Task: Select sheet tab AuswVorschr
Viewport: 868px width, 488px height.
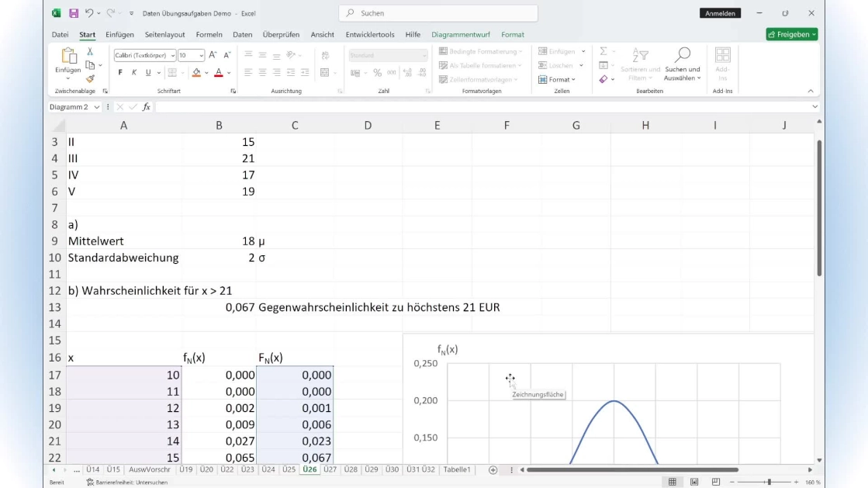Action: (x=150, y=469)
